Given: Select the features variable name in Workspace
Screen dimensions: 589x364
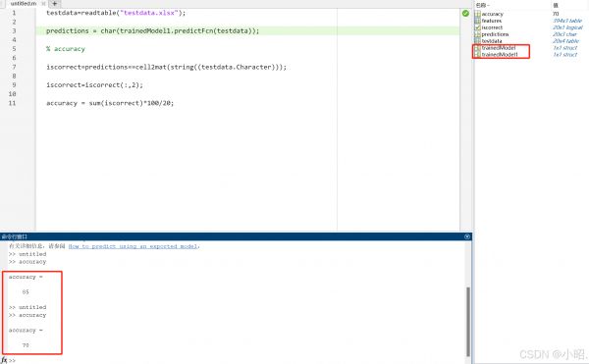Looking at the screenshot, I should 492,21.
